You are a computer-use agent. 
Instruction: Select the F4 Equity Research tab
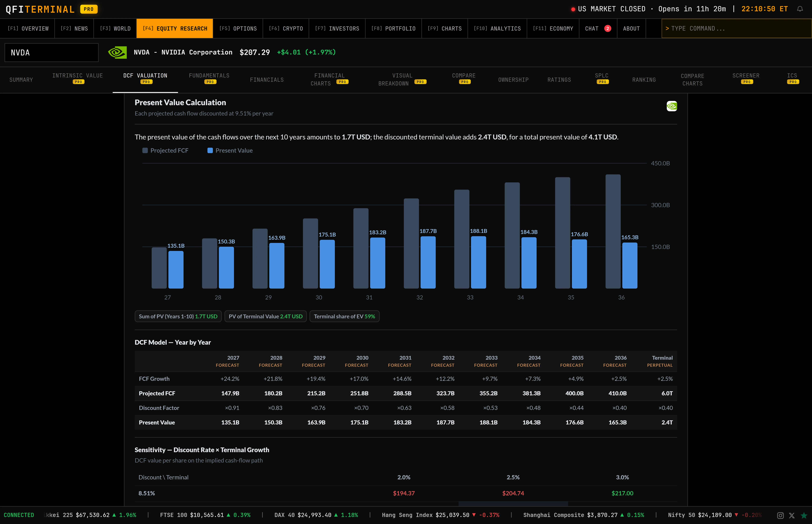[175, 29]
